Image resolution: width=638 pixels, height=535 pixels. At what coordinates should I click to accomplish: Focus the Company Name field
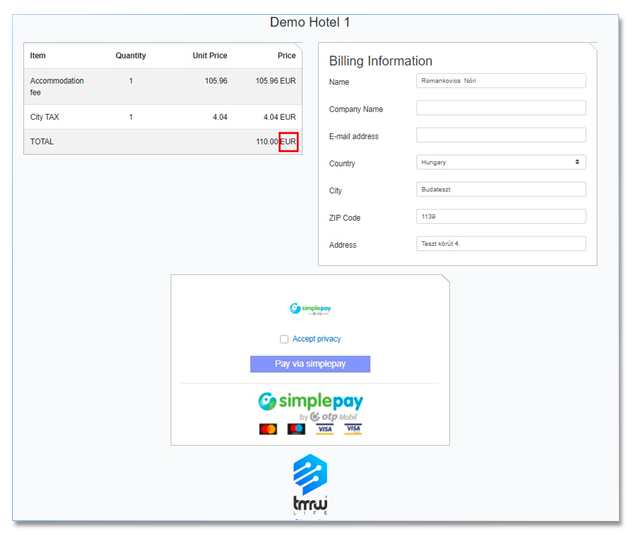click(x=501, y=108)
